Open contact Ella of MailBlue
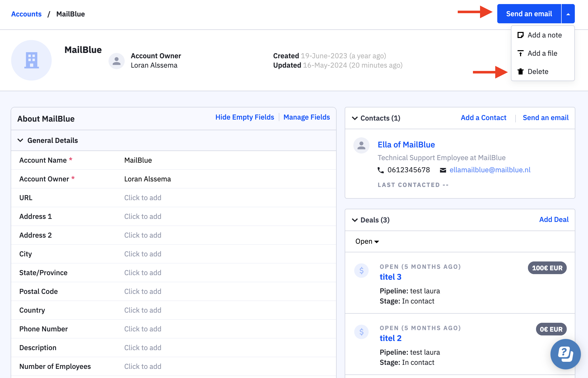 (406, 144)
